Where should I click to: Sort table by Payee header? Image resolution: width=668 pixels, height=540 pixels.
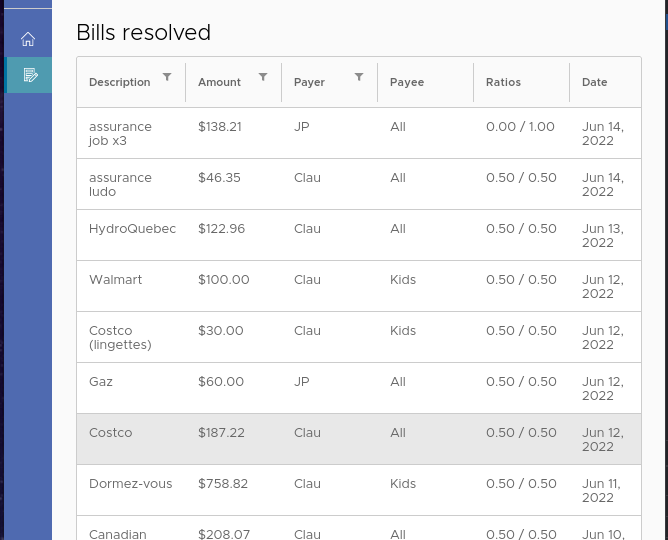407,83
